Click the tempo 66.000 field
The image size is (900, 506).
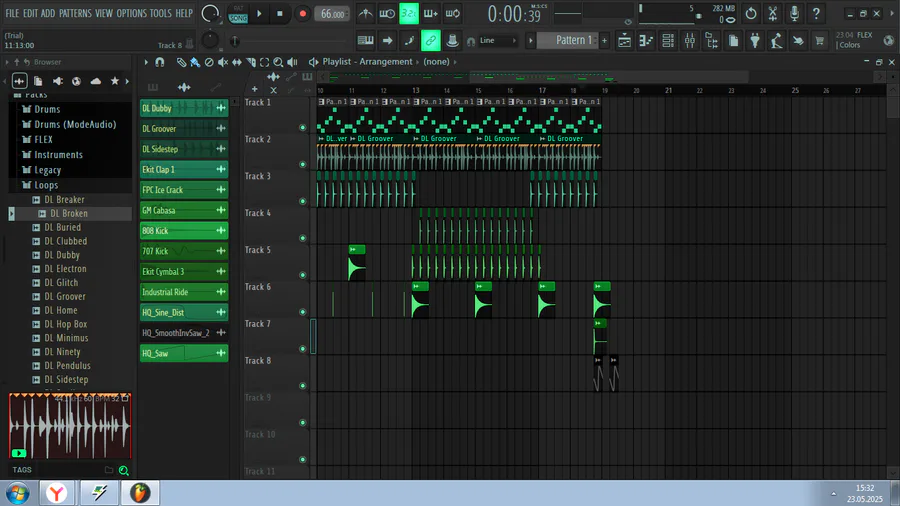click(x=332, y=14)
